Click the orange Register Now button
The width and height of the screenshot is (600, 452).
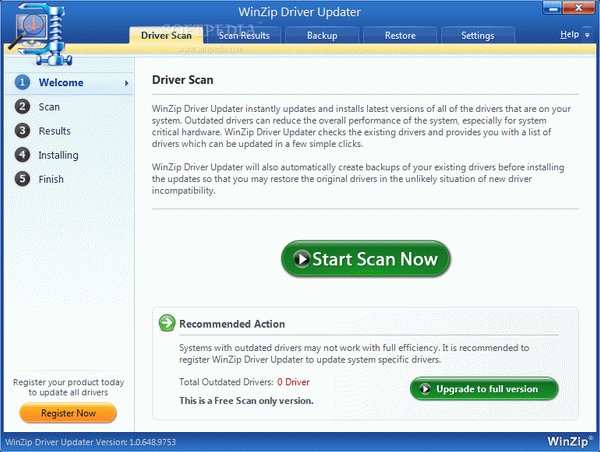point(68,413)
